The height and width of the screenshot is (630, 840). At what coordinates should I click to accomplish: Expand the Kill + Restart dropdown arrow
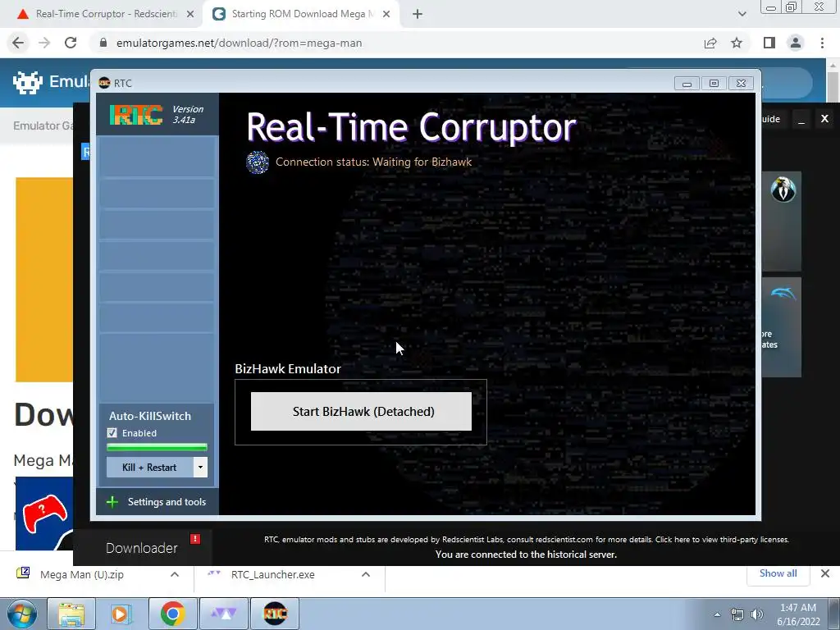coord(200,467)
